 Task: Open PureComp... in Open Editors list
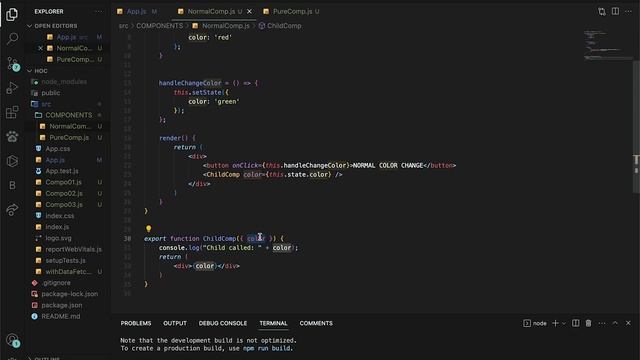click(75, 60)
